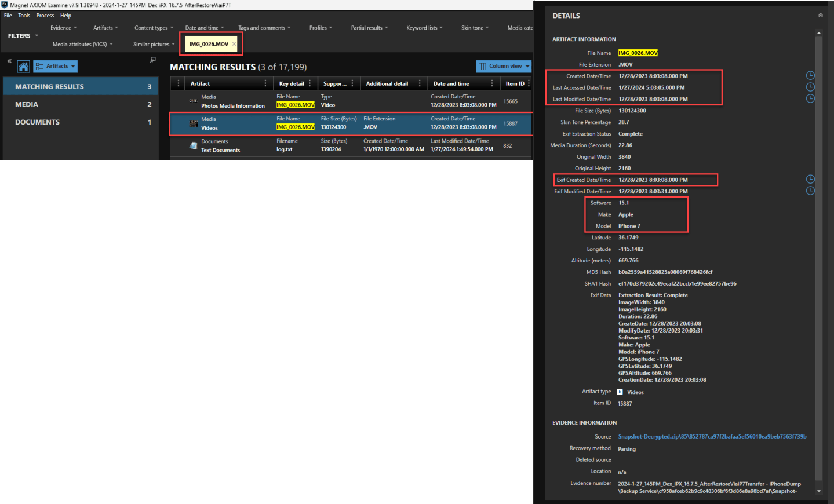Open the Tools menu
The width and height of the screenshot is (834, 504).
pyautogui.click(x=24, y=16)
